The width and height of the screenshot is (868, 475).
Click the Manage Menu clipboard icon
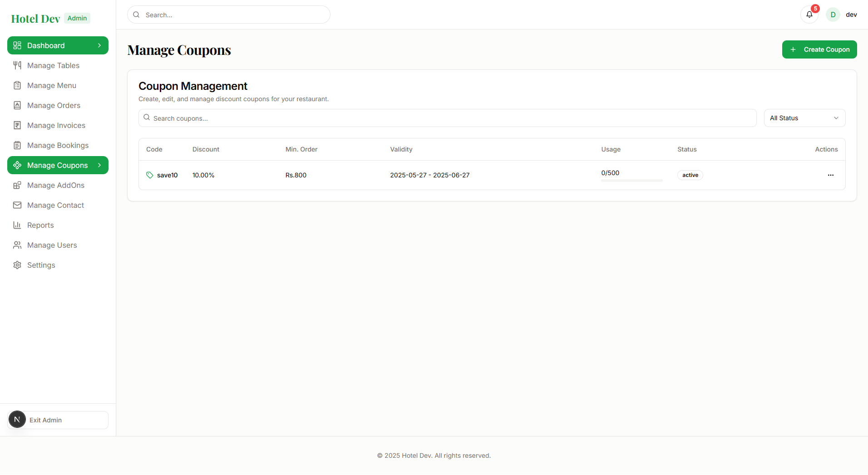17,85
